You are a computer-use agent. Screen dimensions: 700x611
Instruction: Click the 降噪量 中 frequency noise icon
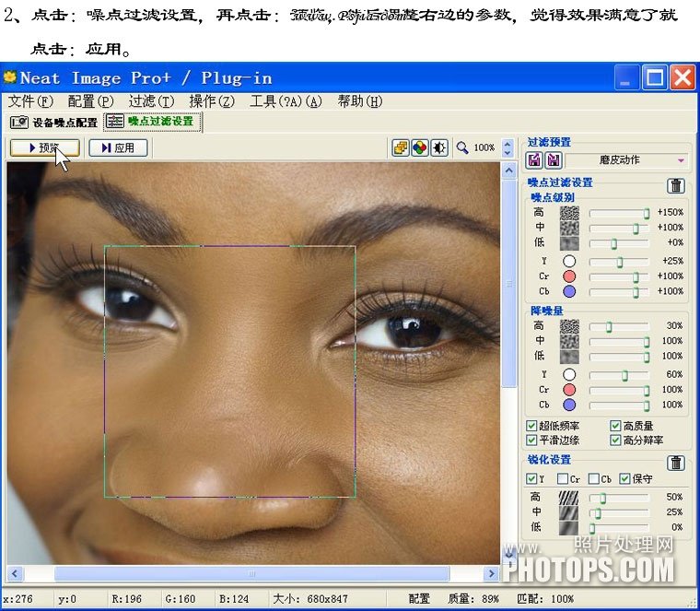click(569, 342)
